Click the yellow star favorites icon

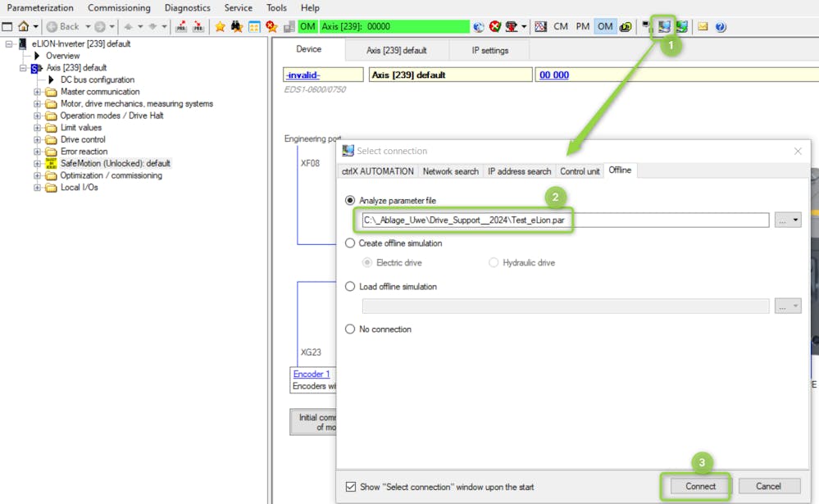click(x=220, y=26)
